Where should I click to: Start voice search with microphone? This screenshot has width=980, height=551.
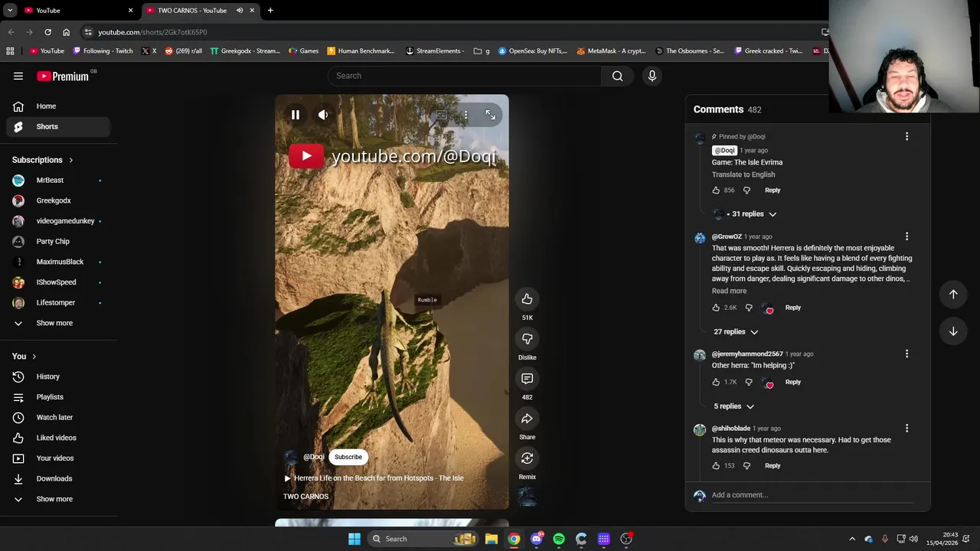pos(652,76)
